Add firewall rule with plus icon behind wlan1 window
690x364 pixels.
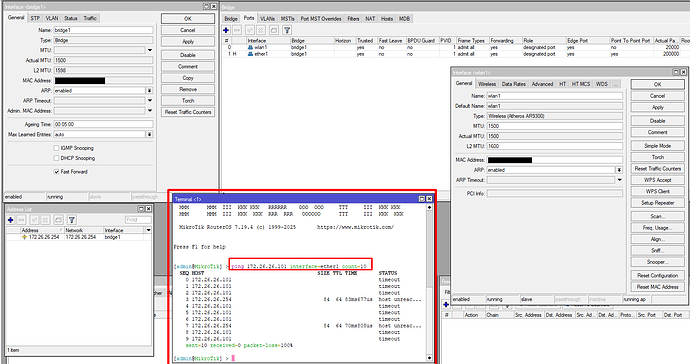coord(446,305)
